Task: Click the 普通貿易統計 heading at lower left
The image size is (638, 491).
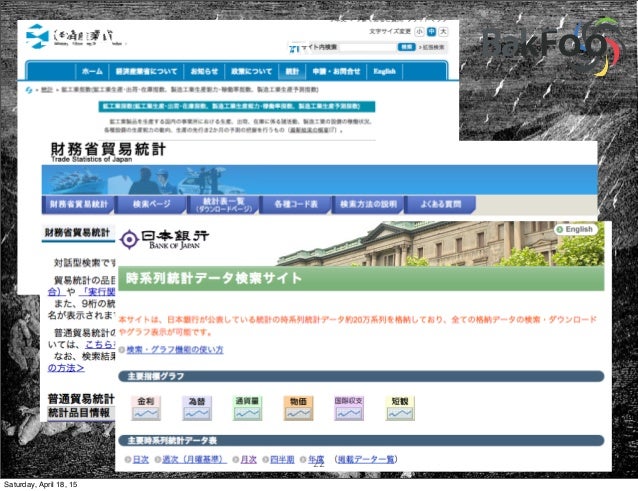Action: [81, 399]
